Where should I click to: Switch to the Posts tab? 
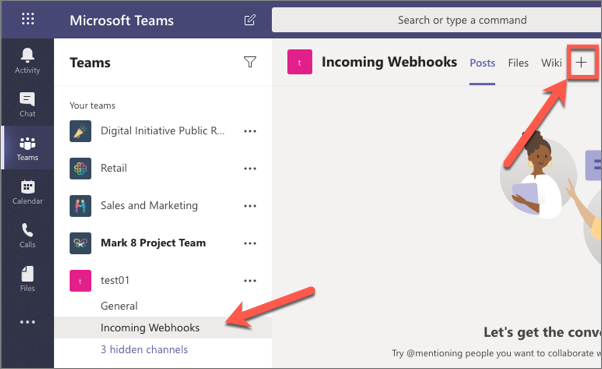coord(482,63)
